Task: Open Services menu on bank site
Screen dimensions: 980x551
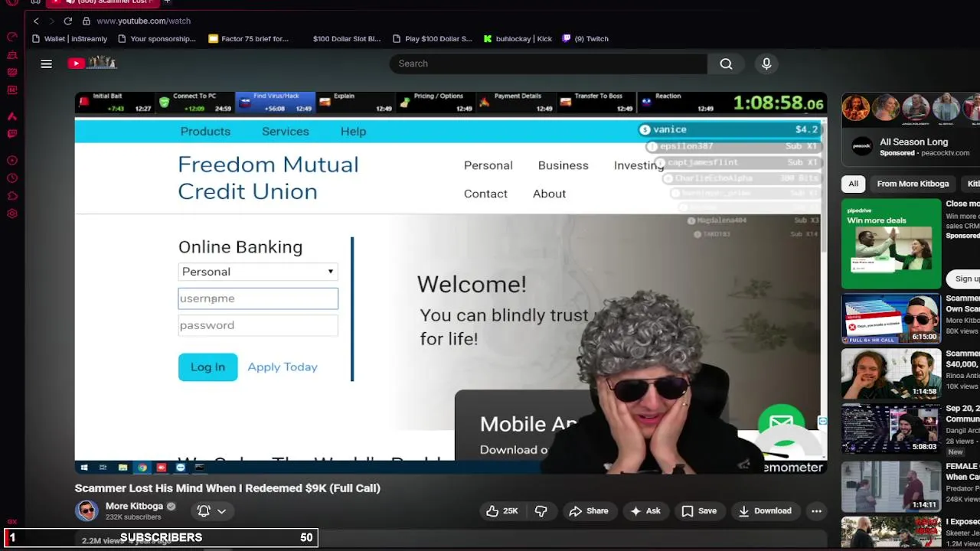Action: [286, 132]
